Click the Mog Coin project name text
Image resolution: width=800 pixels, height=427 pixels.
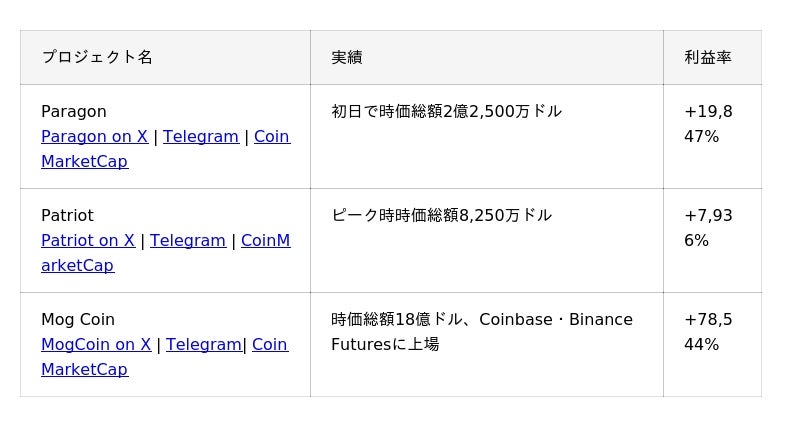click(78, 320)
